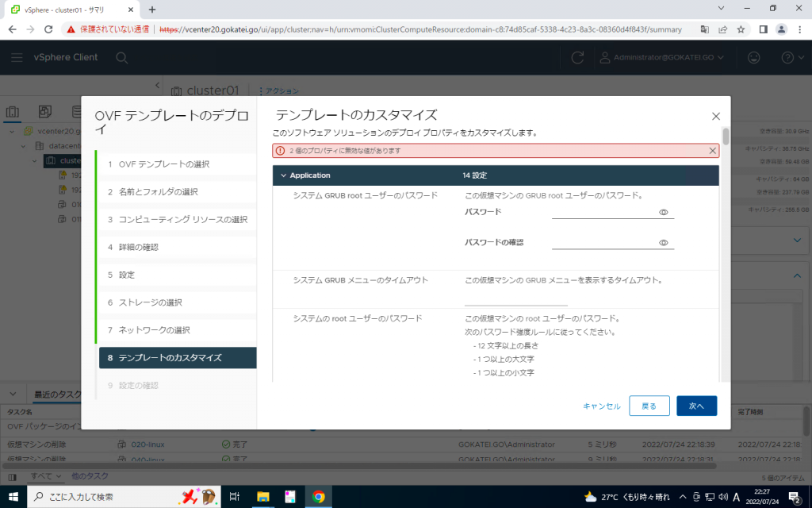Viewport: 812px width, 508px height.
Task: Collapse the Application properties section
Action: (283, 175)
